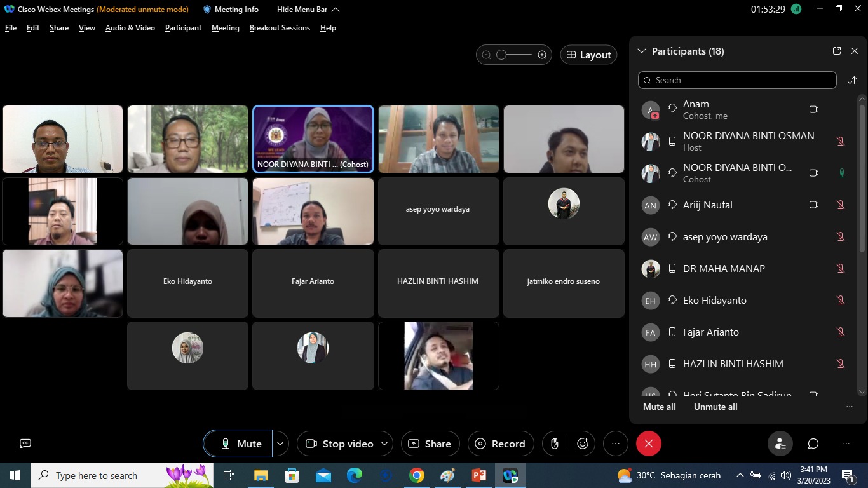Open the Audio & Video menu

(130, 28)
